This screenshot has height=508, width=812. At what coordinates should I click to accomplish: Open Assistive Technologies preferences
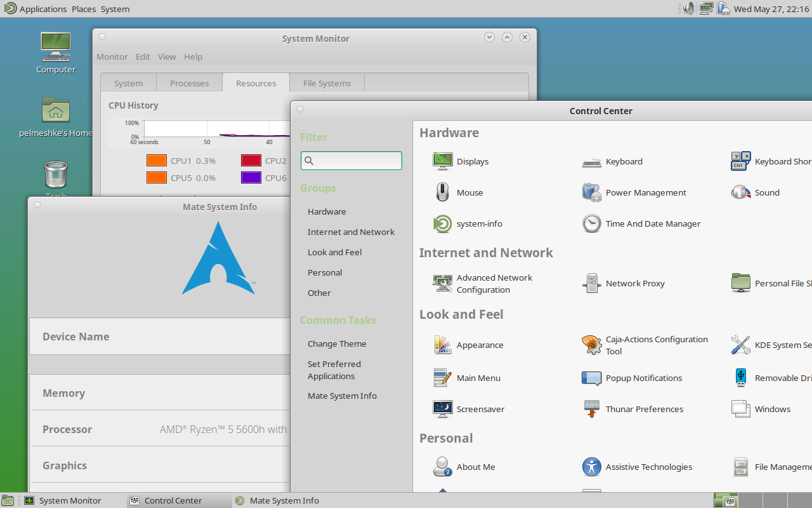click(638, 467)
